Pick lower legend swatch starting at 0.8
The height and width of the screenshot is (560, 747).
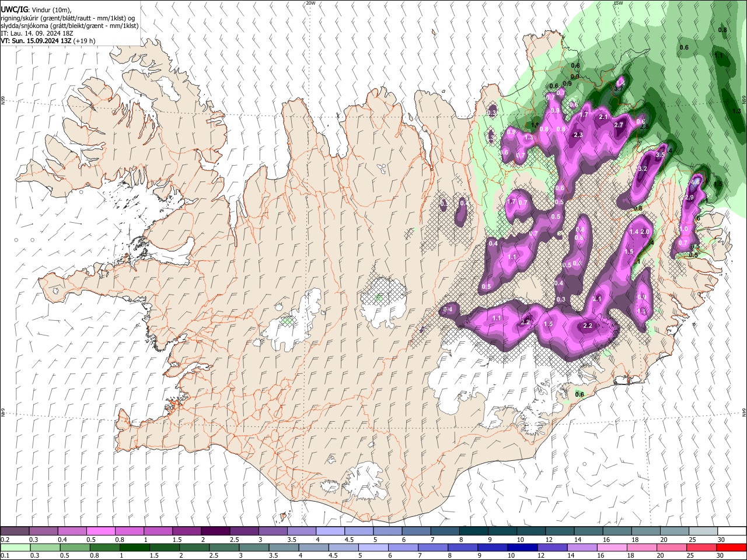[106, 548]
